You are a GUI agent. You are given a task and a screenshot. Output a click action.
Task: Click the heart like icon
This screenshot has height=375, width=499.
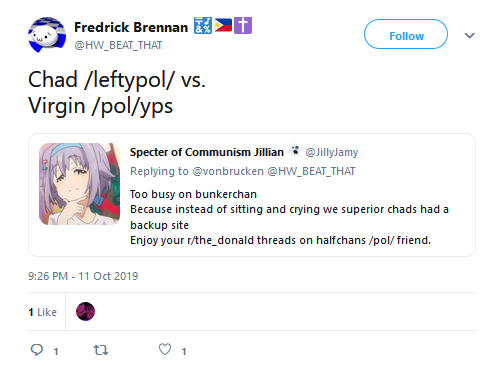165,349
